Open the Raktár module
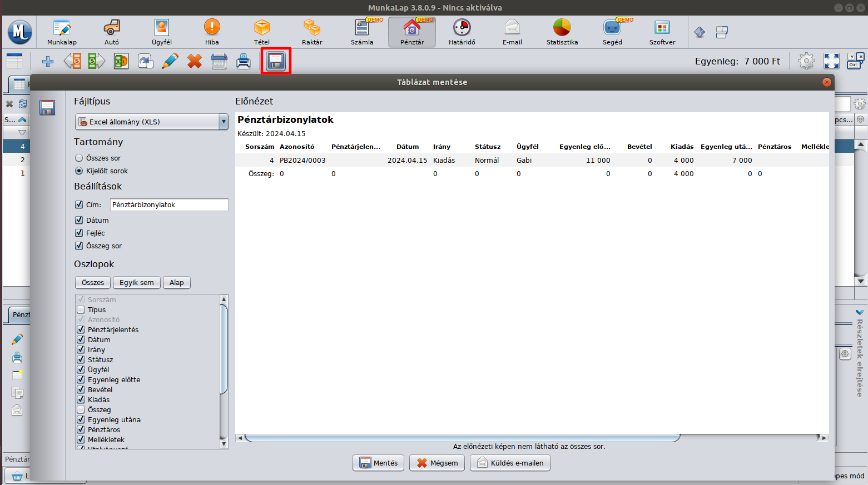Image resolution: width=868 pixels, height=485 pixels. tap(312, 32)
